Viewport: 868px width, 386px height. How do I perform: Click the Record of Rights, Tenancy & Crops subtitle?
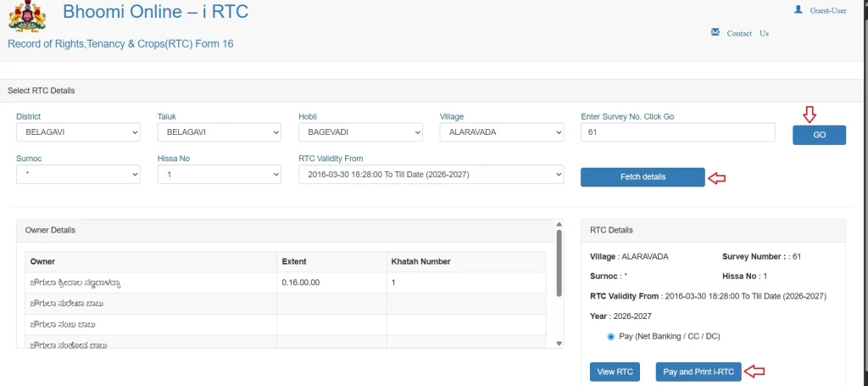tap(120, 44)
